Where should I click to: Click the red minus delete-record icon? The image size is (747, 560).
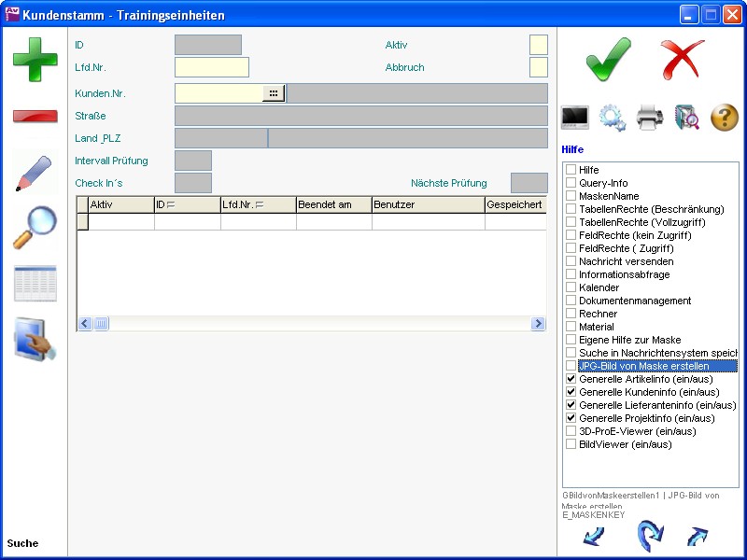click(35, 116)
